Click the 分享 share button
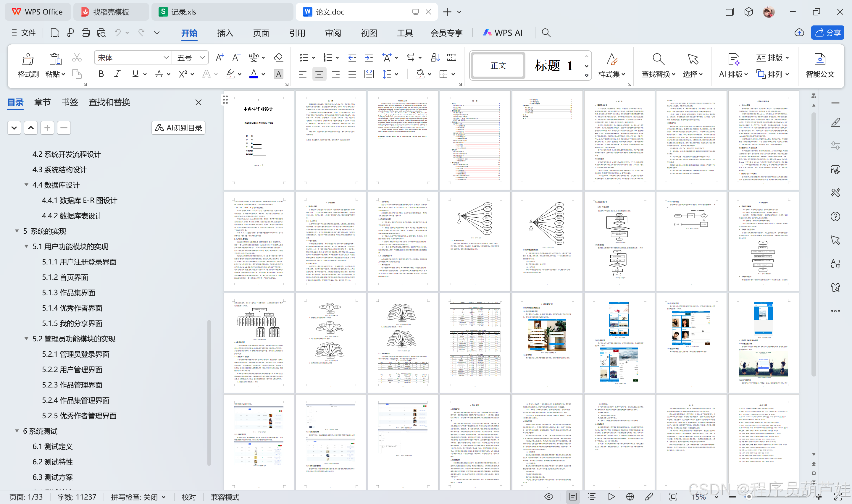The height and width of the screenshot is (504, 852). (827, 33)
